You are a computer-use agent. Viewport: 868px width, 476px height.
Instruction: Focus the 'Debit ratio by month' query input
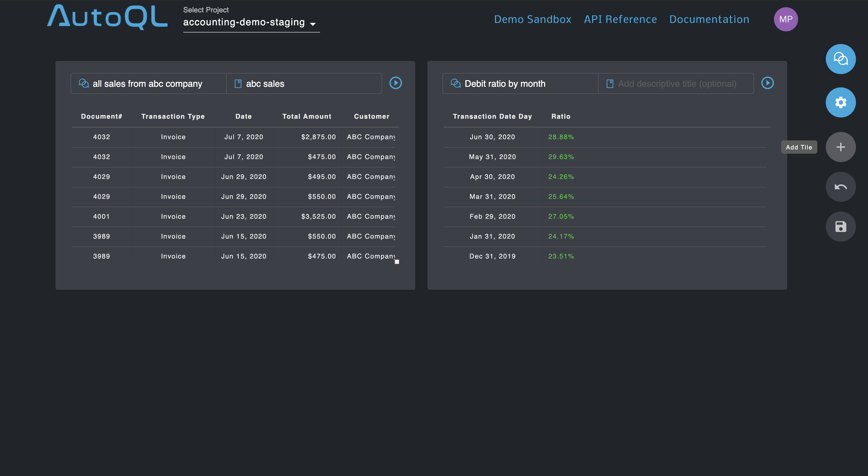point(520,83)
